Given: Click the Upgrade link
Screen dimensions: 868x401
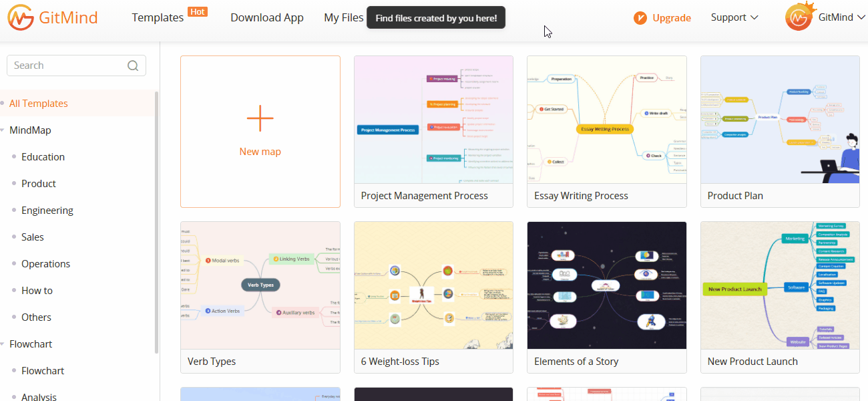Looking at the screenshot, I should [x=672, y=18].
